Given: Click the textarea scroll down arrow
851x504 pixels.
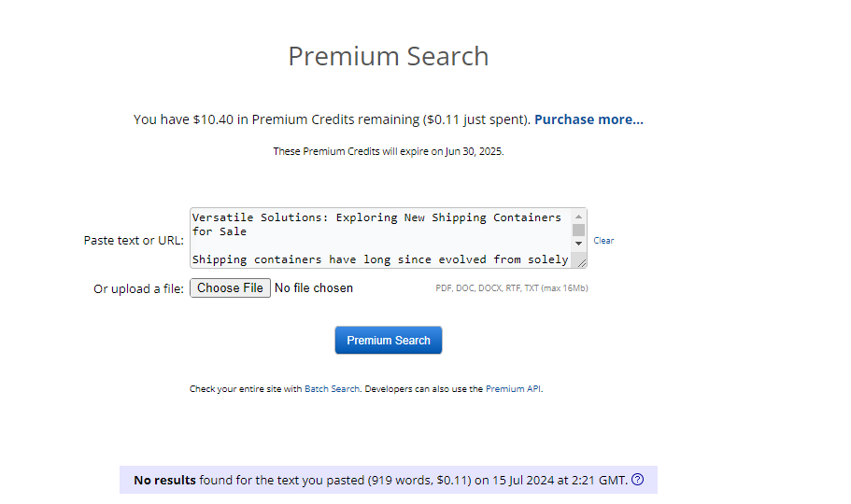Looking at the screenshot, I should tap(578, 244).
